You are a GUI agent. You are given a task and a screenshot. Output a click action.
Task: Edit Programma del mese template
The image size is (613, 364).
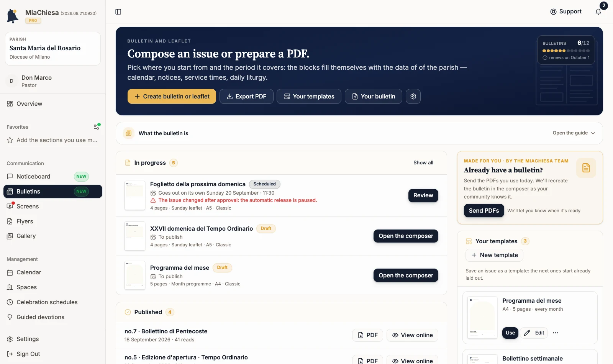pos(534,333)
